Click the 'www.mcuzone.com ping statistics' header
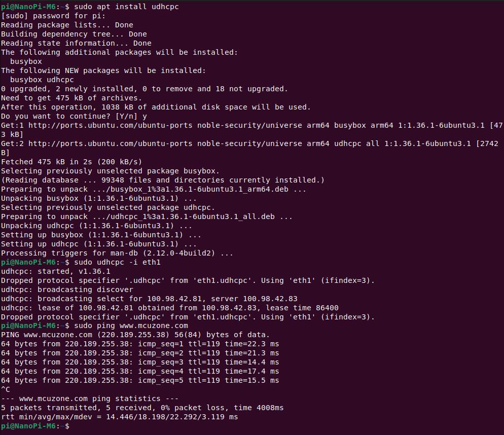Screen dimensions: 504x435 point(90,398)
